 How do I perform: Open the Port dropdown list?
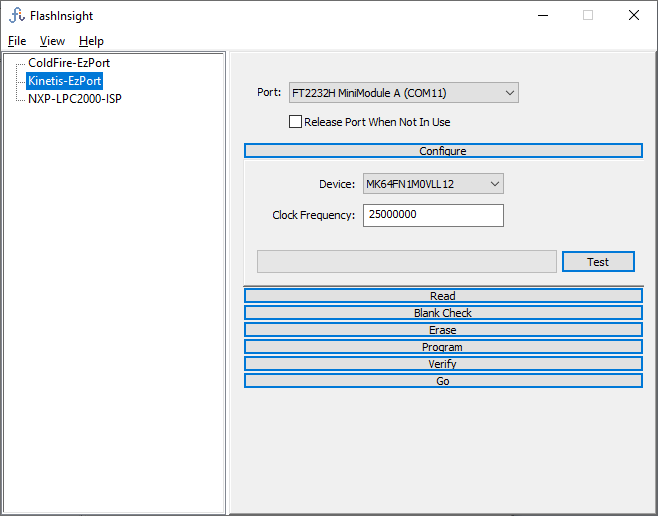coord(403,93)
